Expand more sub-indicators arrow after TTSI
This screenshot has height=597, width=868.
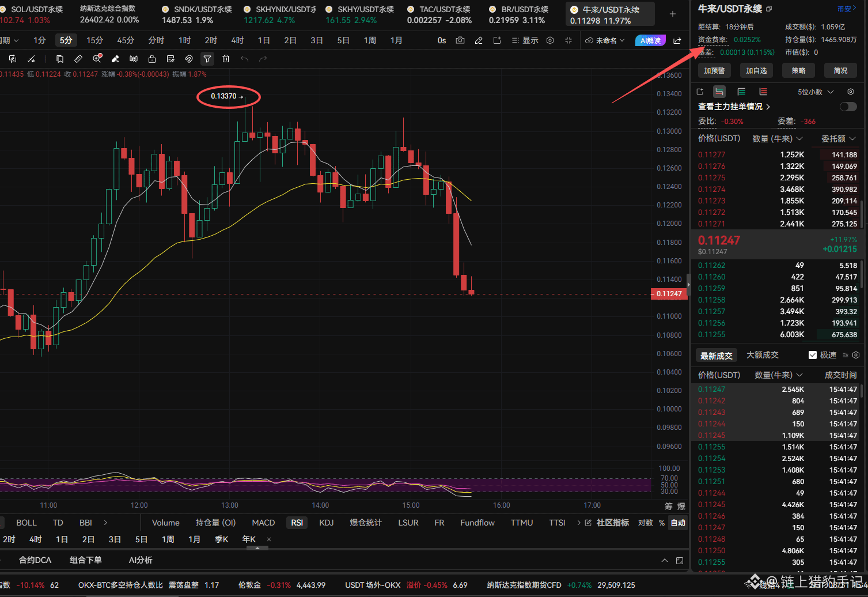pos(578,523)
